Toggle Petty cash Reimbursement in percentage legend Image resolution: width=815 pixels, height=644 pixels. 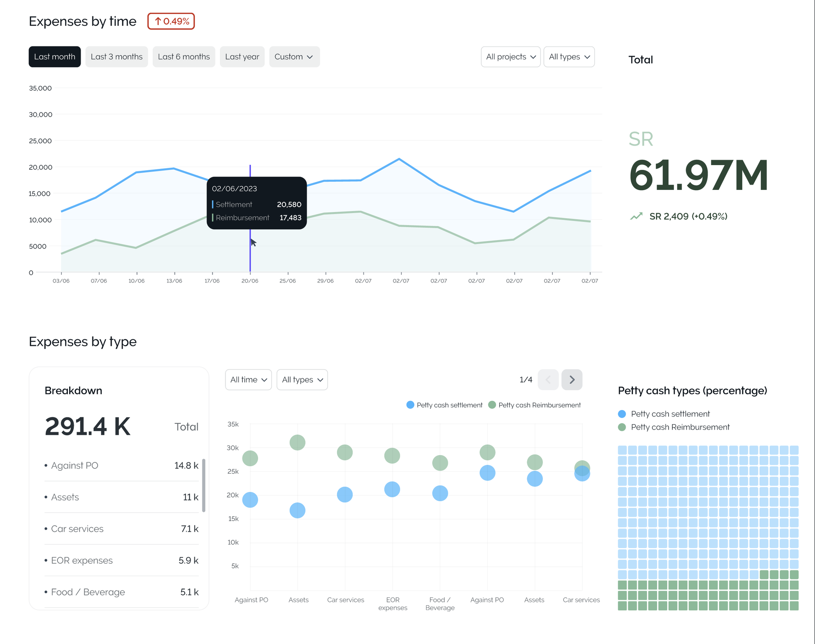click(x=622, y=427)
